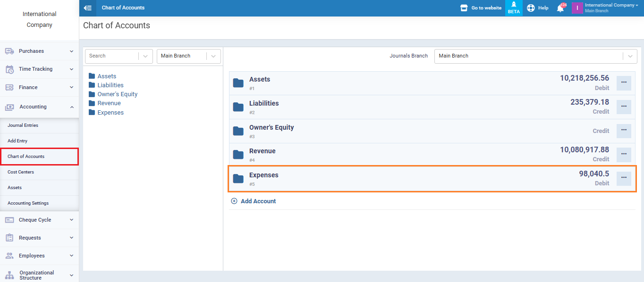This screenshot has width=644, height=282.
Task: Expand the Journals Branch dropdown
Action: (629, 56)
